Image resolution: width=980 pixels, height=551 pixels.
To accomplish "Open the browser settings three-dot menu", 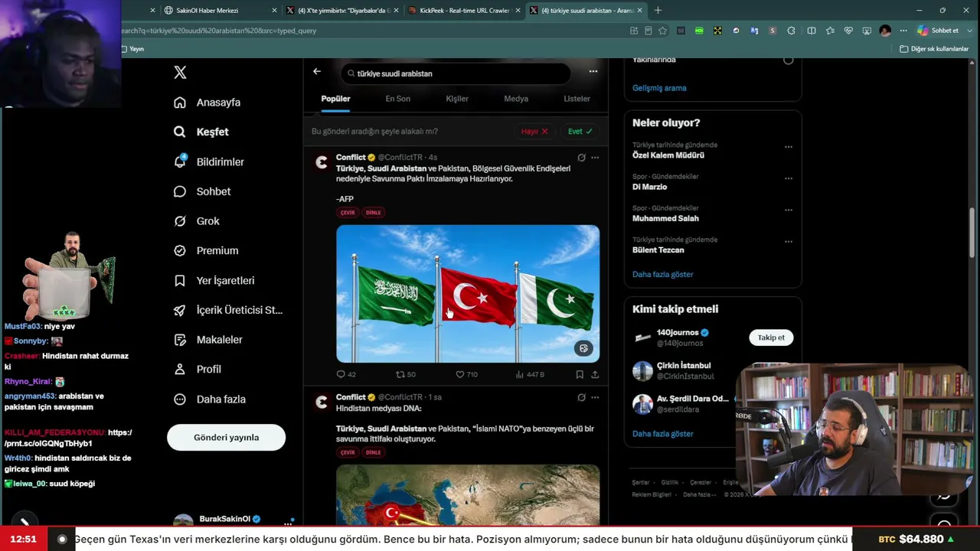I will [903, 31].
